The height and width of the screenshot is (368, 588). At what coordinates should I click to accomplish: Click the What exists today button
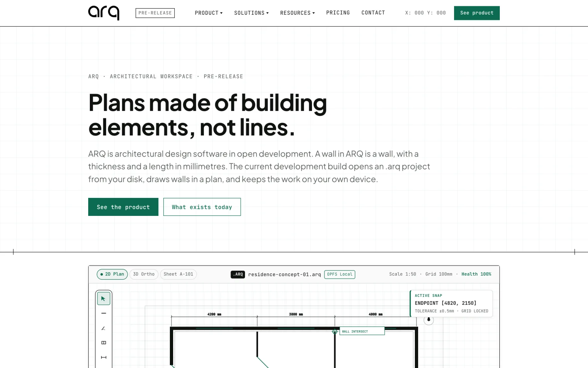pyautogui.click(x=202, y=207)
